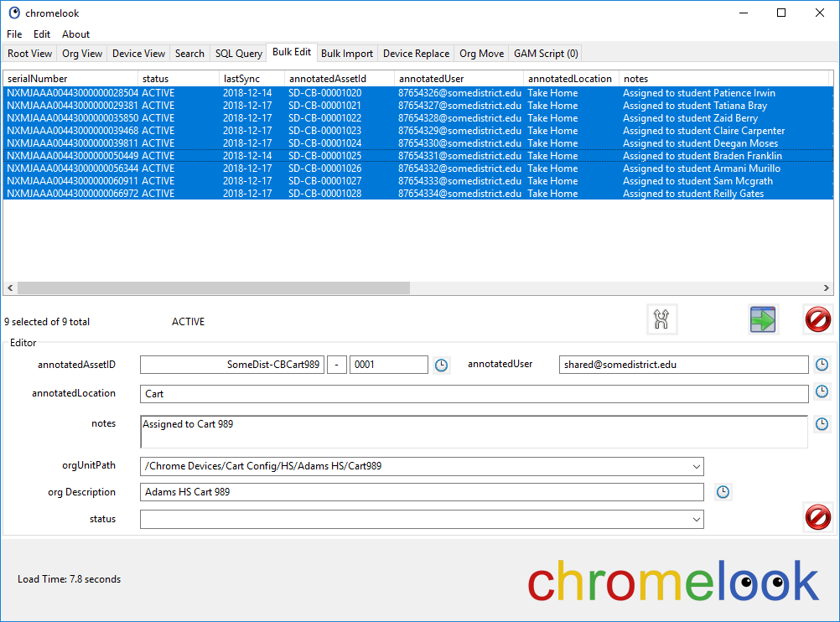This screenshot has height=622, width=840.
Task: Select the row for student Braden Franklin
Action: tap(417, 156)
